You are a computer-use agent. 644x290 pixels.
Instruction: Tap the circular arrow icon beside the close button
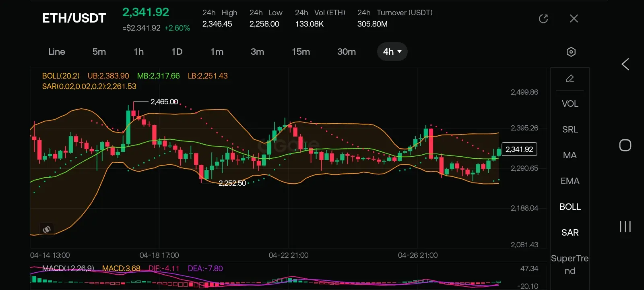(x=543, y=19)
